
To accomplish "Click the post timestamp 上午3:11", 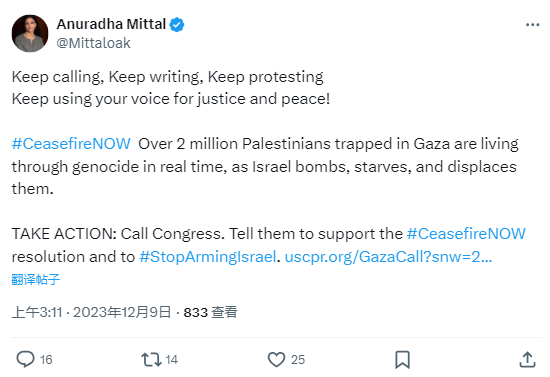I will coord(37,312).
